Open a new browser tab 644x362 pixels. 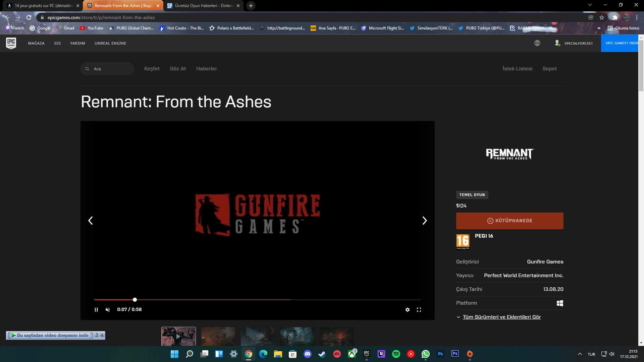coord(251,6)
